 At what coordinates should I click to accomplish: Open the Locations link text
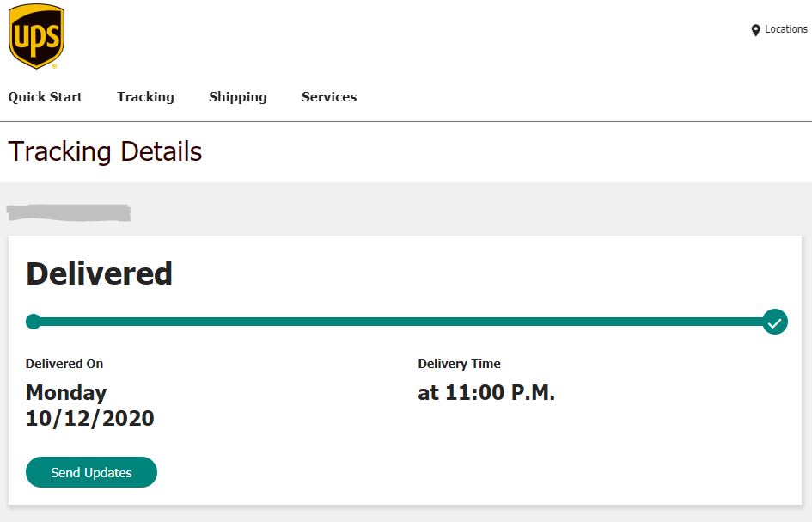pos(785,29)
